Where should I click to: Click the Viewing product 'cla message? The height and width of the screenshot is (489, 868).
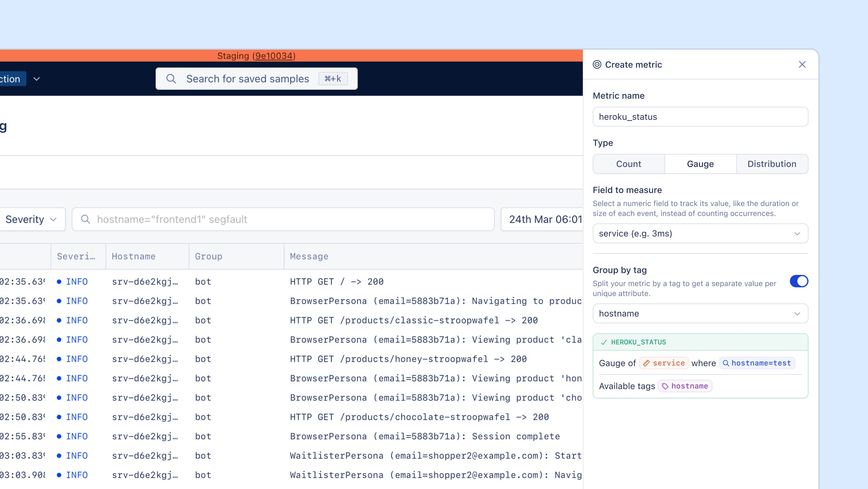436,340
